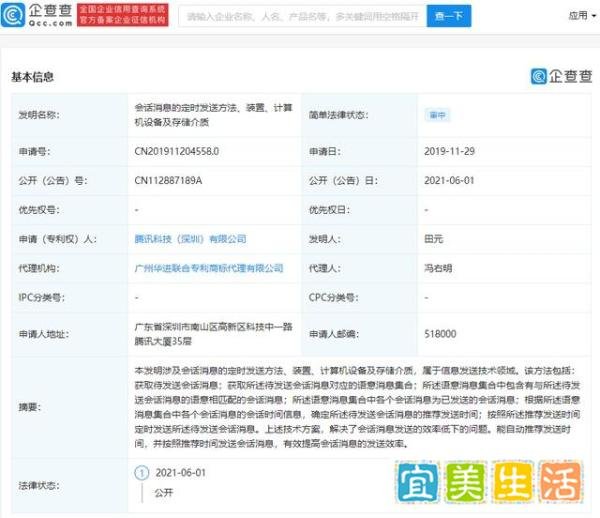Screen dimensions: 600x518
Task: Select publication number CN112887189A
Action: pyautogui.click(x=168, y=181)
